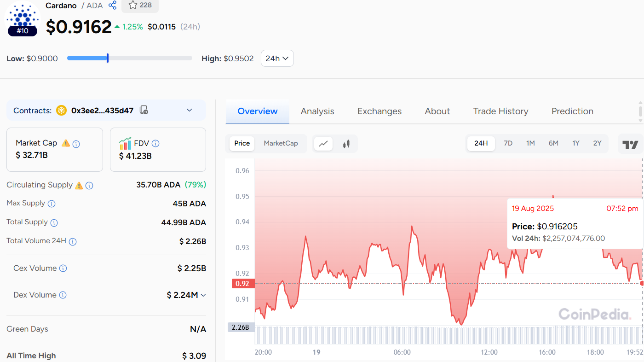Open the 24h low/high range dropdown
Viewport: 644px width, 362px height.
(x=277, y=58)
